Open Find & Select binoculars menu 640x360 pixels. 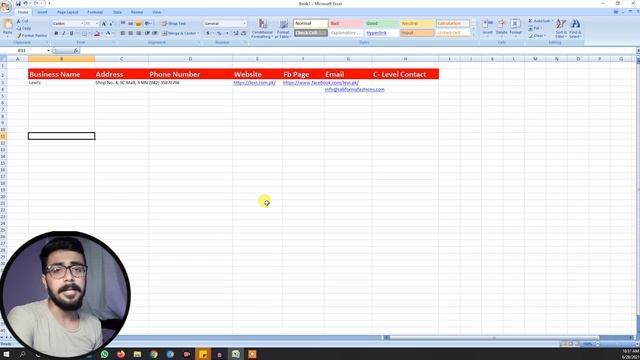click(575, 28)
